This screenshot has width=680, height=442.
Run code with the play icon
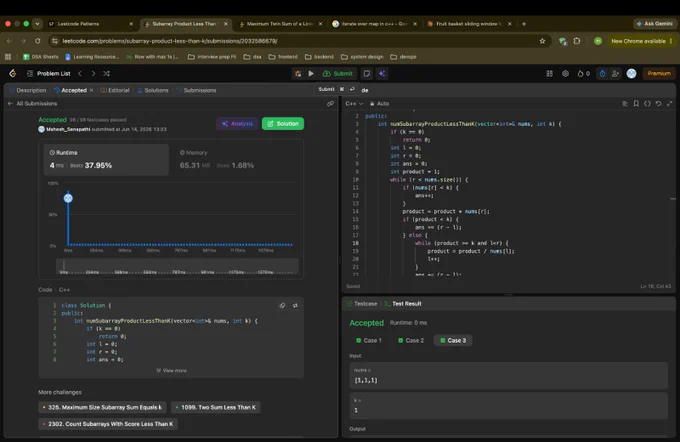pyautogui.click(x=311, y=74)
